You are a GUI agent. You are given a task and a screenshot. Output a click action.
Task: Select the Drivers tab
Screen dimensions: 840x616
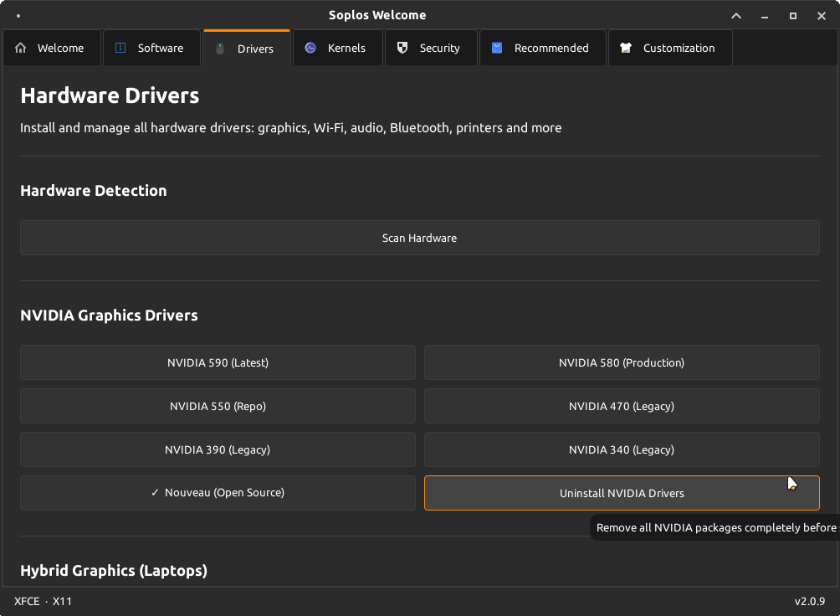click(x=247, y=49)
